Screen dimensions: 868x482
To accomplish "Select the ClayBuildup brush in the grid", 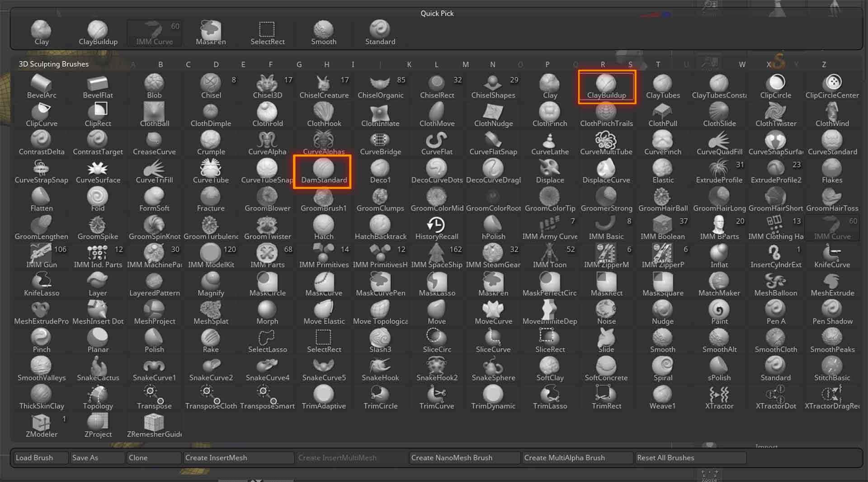I will click(606, 87).
